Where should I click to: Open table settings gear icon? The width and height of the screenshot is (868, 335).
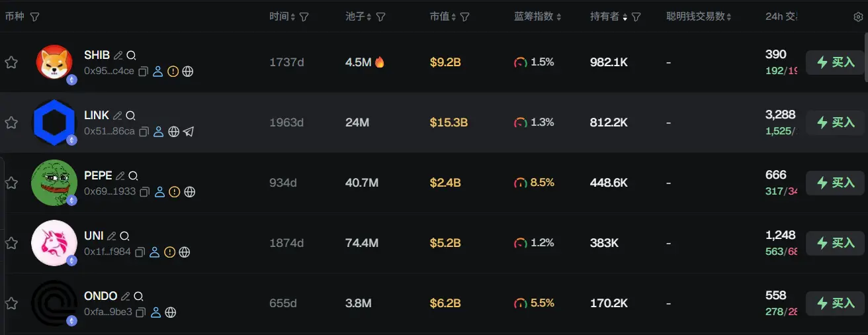[x=858, y=17]
